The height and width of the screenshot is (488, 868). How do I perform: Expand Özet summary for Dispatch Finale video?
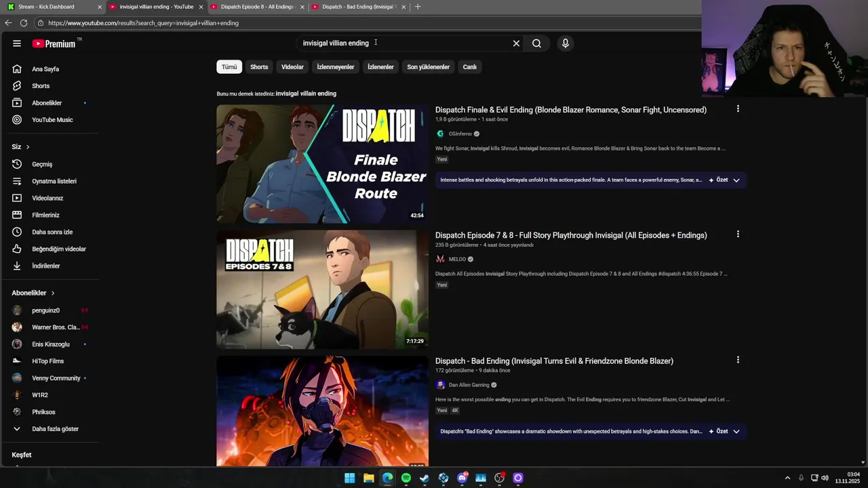click(724, 180)
